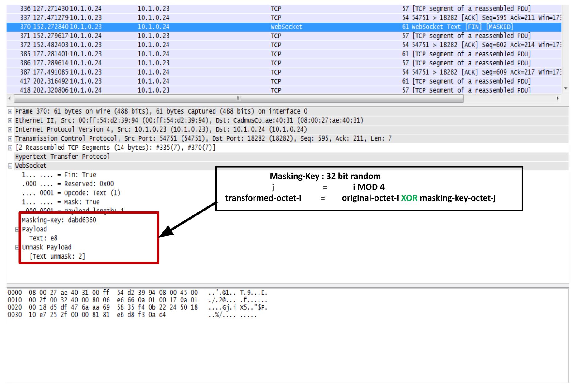Screen dimensions: 576x392
Task: Expand Internet Protocol Version 4 node
Action: [x=10, y=130]
